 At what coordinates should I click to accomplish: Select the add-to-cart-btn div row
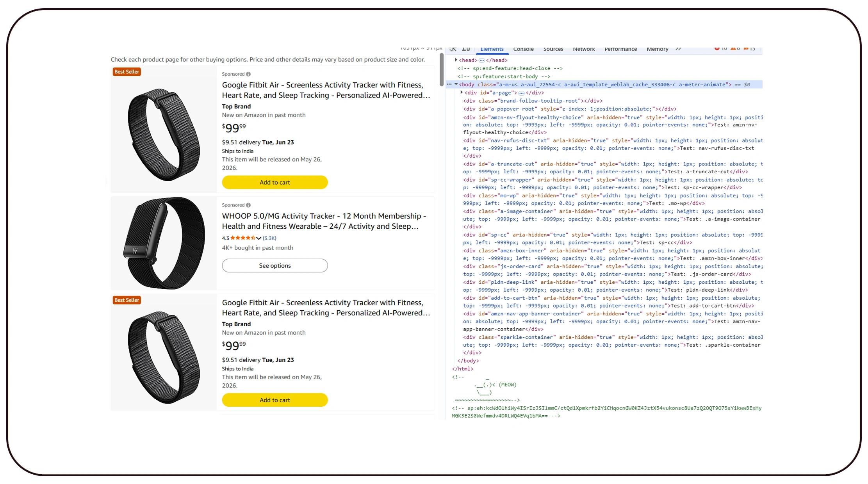613,302
